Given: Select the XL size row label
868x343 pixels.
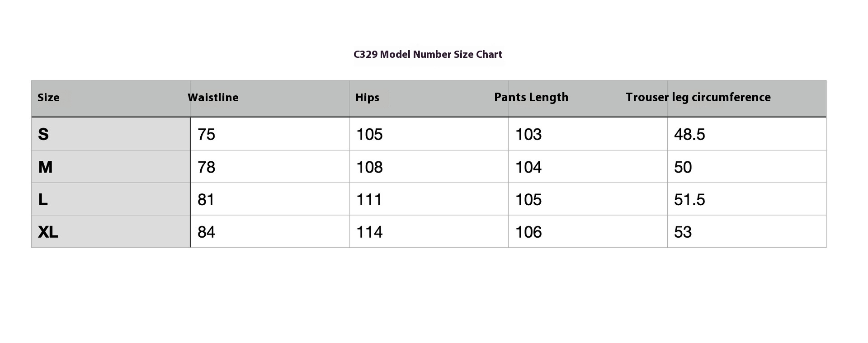Looking at the screenshot, I should point(48,232).
